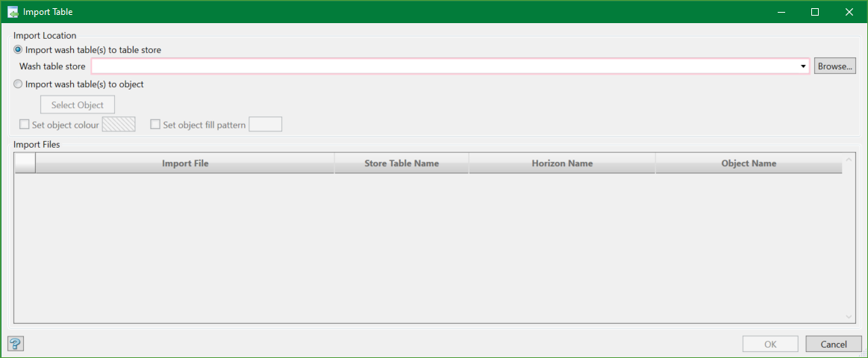Confirm with the OK button
This screenshot has width=868, height=358.
pos(770,344)
